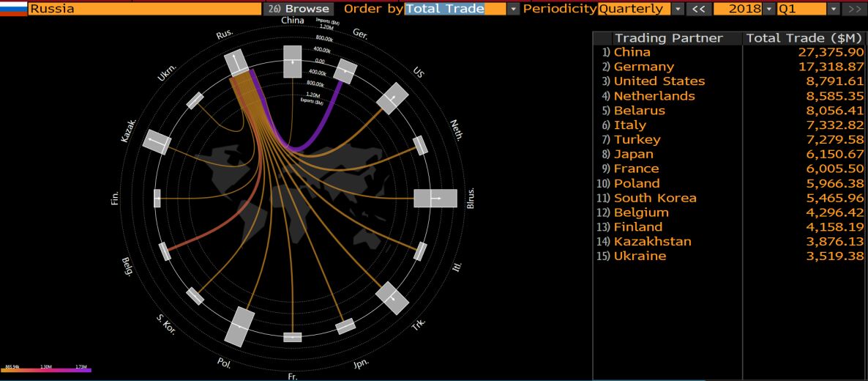Image resolution: width=868 pixels, height=381 pixels.
Task: Click the 26) Browse button
Action: tap(299, 9)
